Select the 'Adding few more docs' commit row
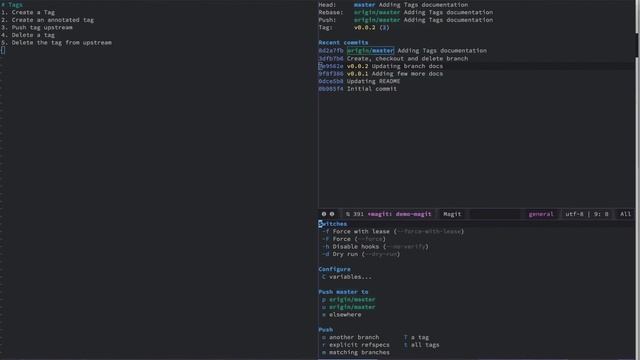Viewport: 640px width, 360px height. coord(381,73)
